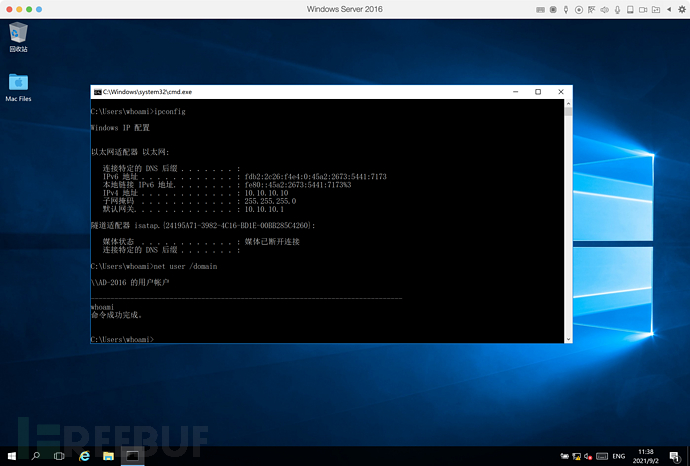Open taskbar search magnifier
690x466 pixels.
pyautogui.click(x=36, y=456)
